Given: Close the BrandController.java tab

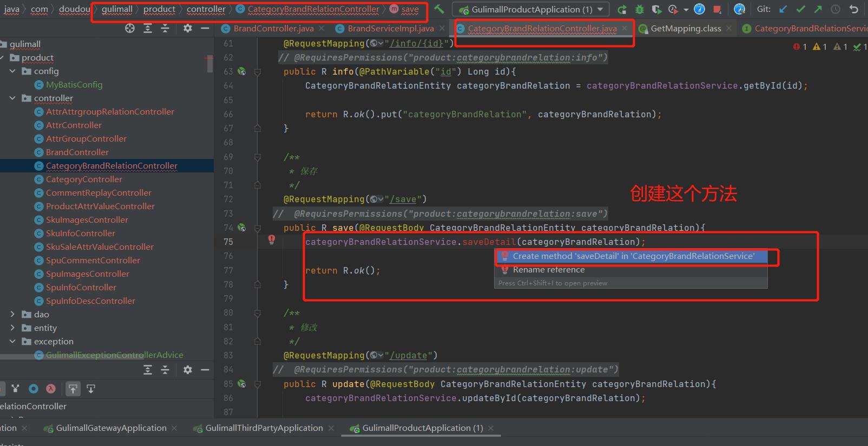Looking at the screenshot, I should 321,29.
